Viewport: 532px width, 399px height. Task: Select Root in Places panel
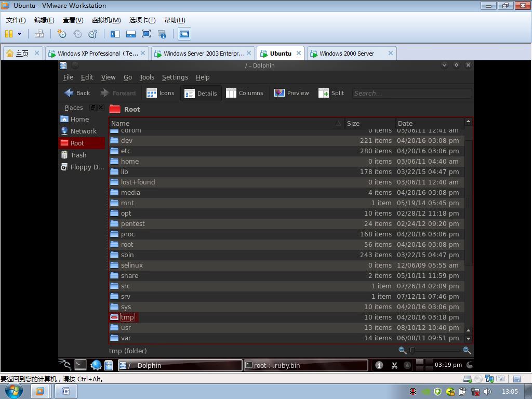tap(82, 143)
